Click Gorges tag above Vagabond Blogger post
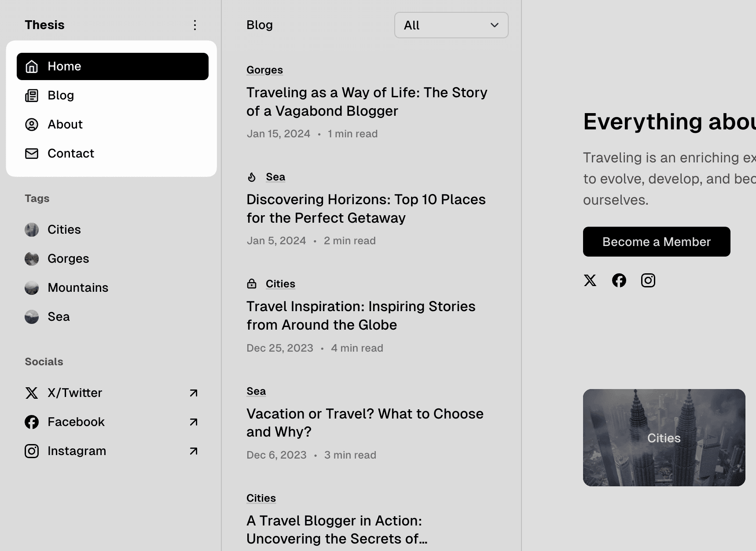The width and height of the screenshot is (756, 551). click(x=264, y=70)
